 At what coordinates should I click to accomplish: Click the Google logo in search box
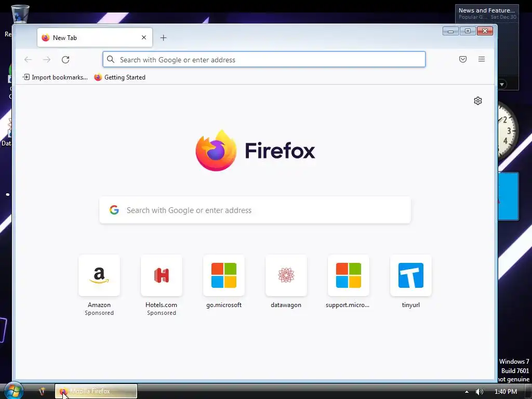tap(114, 210)
